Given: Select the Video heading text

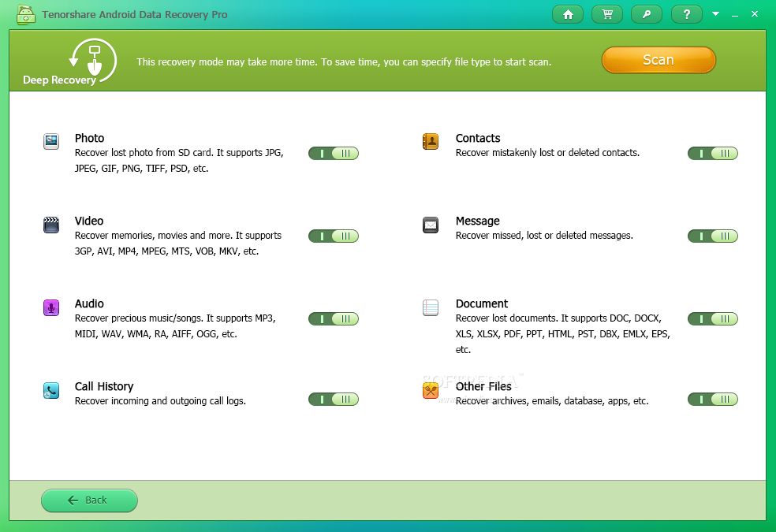Looking at the screenshot, I should coord(89,221).
